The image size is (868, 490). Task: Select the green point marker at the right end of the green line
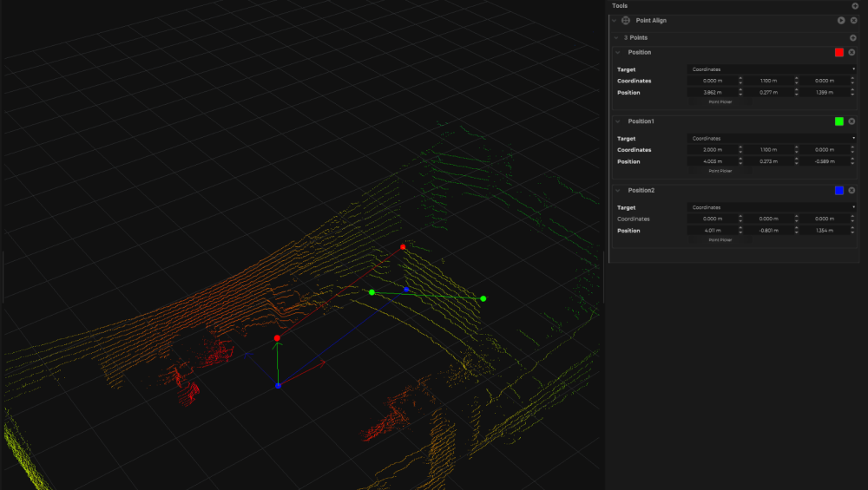coord(483,299)
